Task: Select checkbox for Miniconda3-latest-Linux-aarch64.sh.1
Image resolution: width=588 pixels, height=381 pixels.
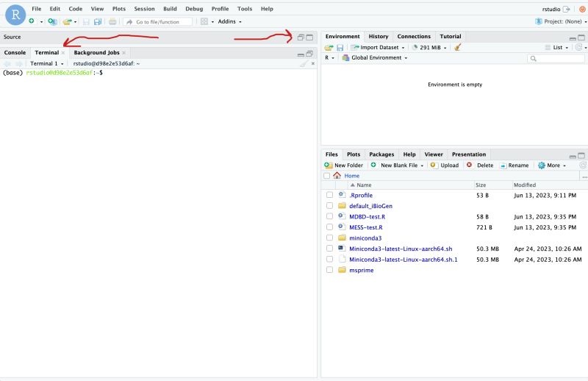Action: (x=329, y=259)
